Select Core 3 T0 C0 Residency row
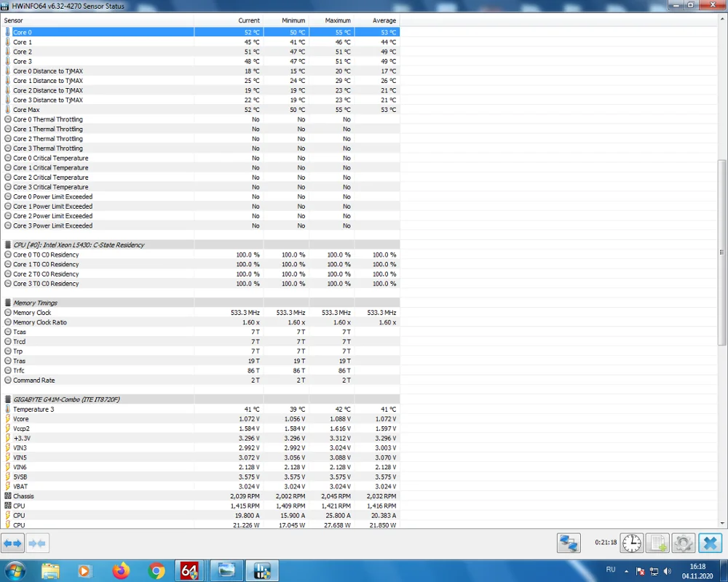This screenshot has height=582, width=728. click(x=200, y=284)
